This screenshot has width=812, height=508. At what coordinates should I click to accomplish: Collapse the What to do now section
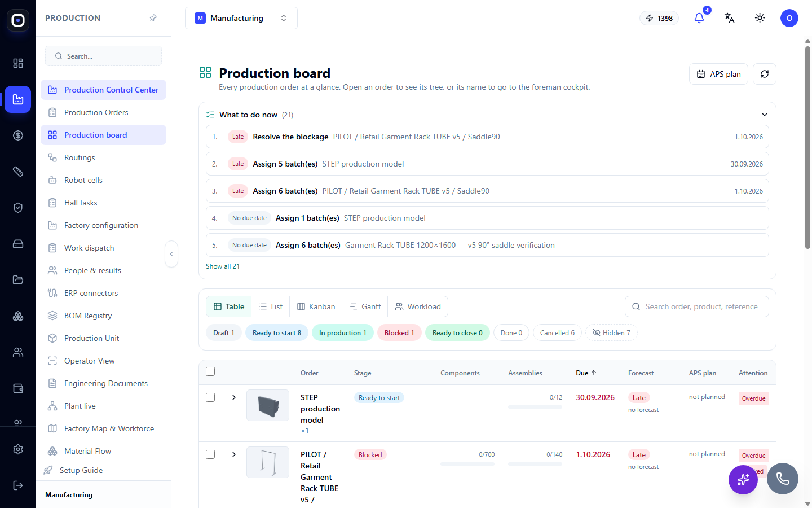[x=765, y=115]
